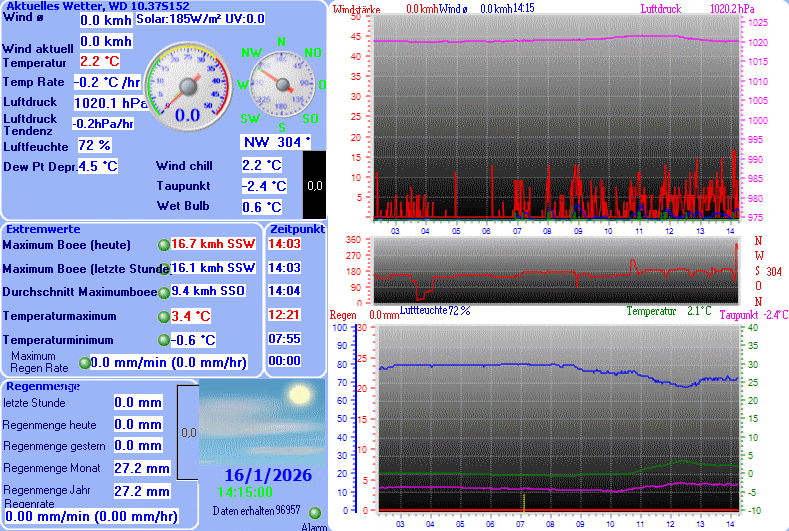Click the green indicator beside Temperaturmaximum
This screenshot has height=531, width=789.
[164, 317]
